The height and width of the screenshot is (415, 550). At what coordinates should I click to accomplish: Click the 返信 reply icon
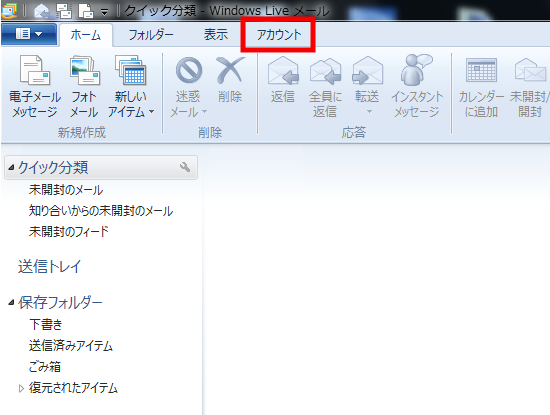[x=283, y=71]
